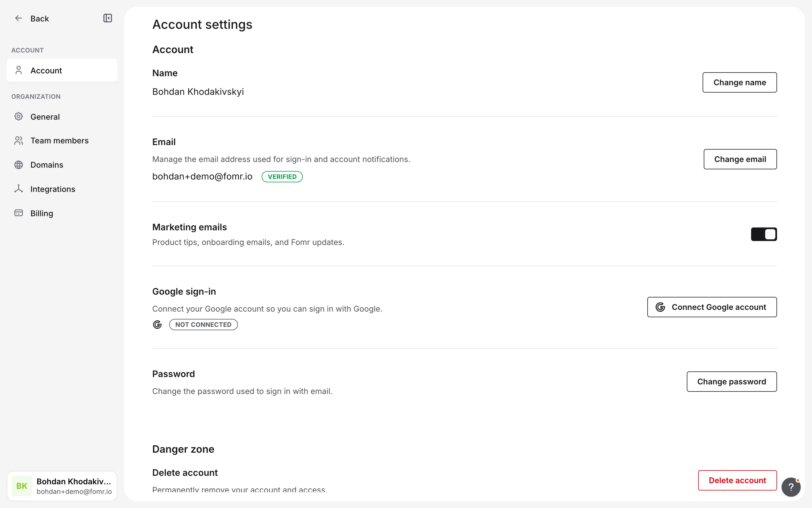Open the user profile card in sidebar footer

62,486
